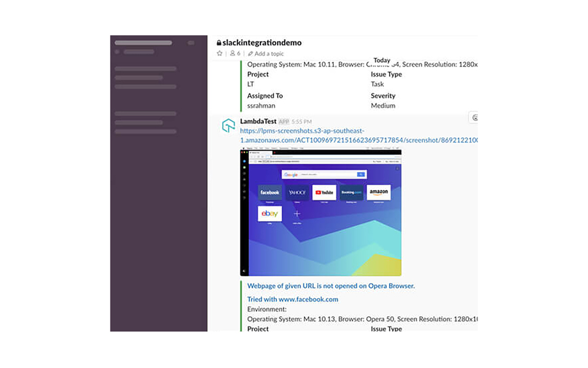Image resolution: width=588 pixels, height=368 pixels.
Task: Select the Opera 50 operating system line
Action: pyautogui.click(x=362, y=319)
